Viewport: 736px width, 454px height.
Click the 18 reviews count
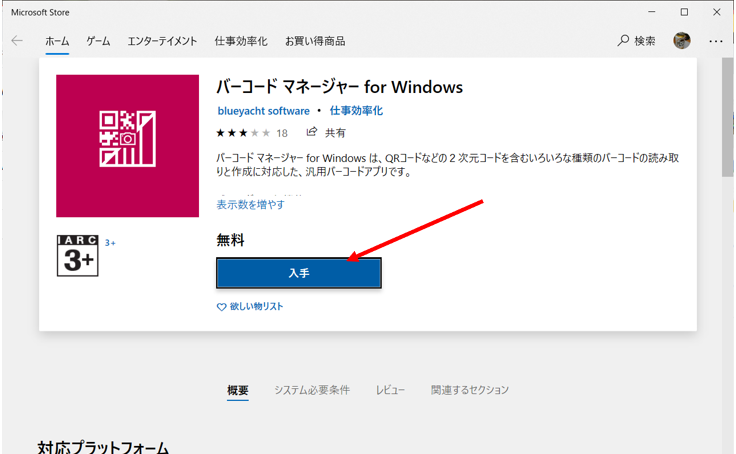pos(282,133)
